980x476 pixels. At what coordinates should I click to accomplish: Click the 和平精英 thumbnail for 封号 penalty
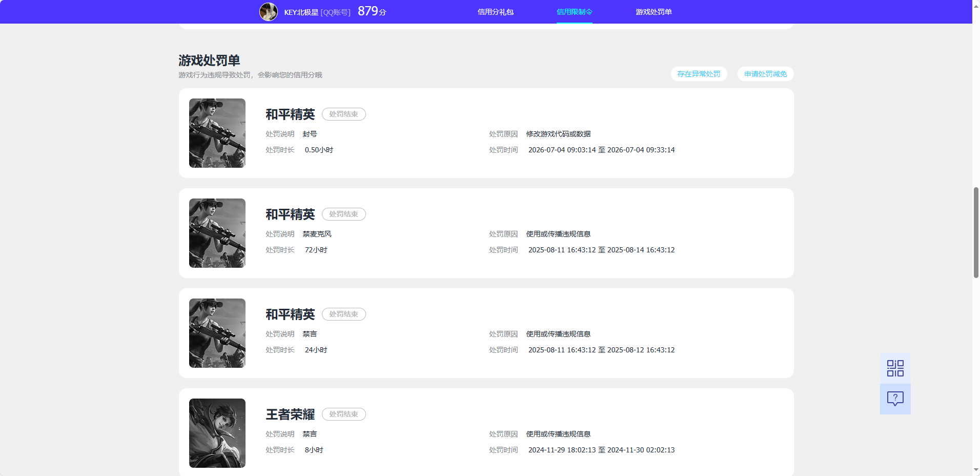point(217,133)
